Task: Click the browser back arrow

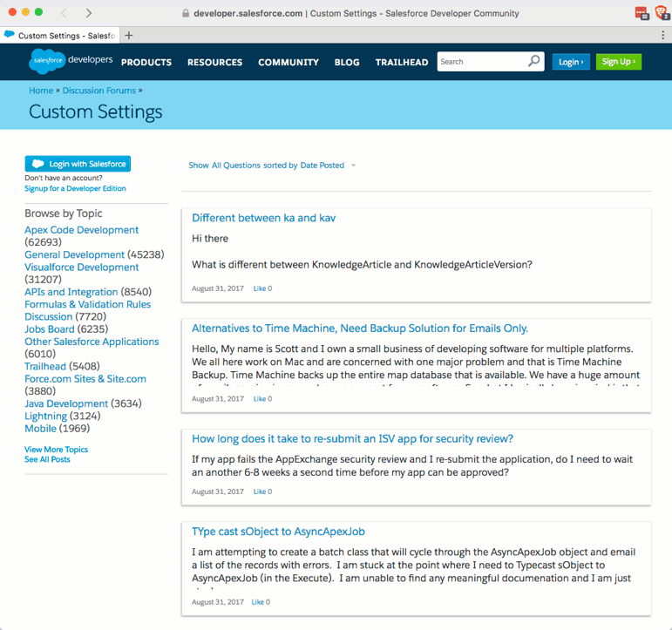Action: tap(64, 13)
